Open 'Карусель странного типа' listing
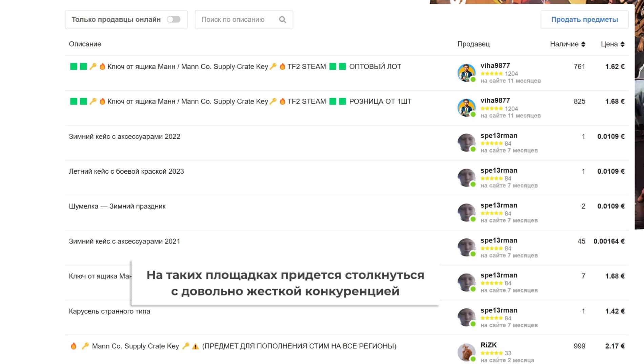Image resolution: width=644 pixels, height=364 pixels. click(109, 311)
